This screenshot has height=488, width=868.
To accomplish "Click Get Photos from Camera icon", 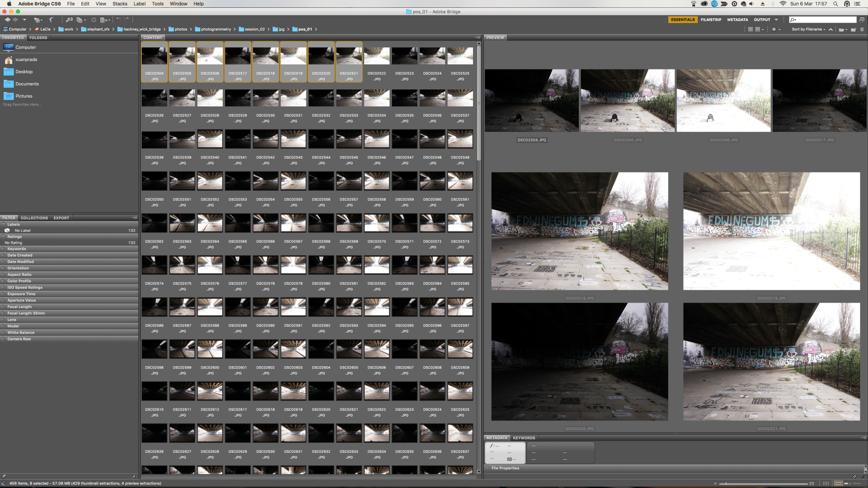I will tap(69, 20).
